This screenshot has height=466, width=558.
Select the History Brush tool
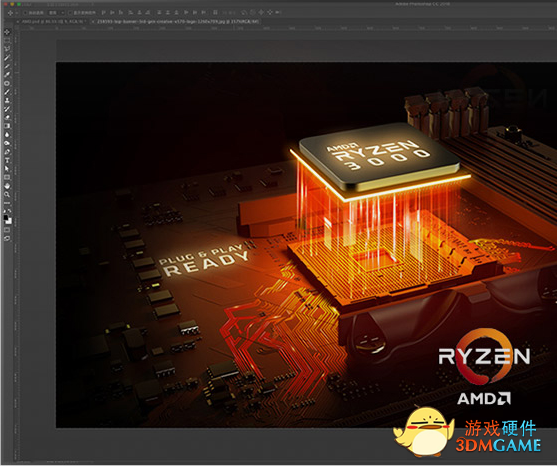tap(7, 109)
